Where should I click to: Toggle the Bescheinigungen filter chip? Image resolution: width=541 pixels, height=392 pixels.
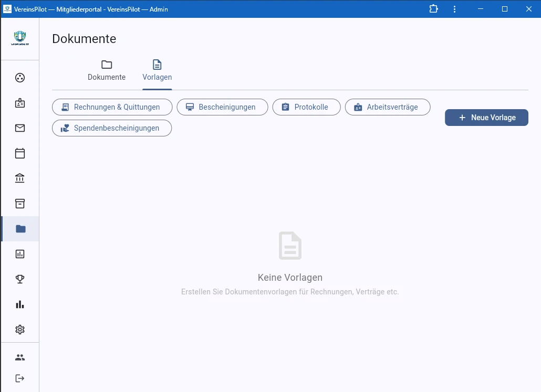click(x=222, y=107)
